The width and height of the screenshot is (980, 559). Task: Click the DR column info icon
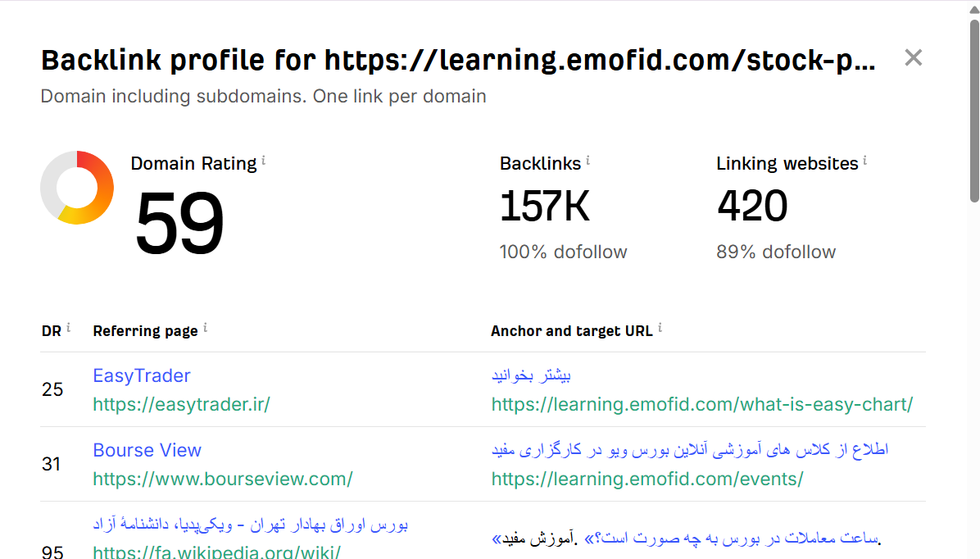click(69, 328)
